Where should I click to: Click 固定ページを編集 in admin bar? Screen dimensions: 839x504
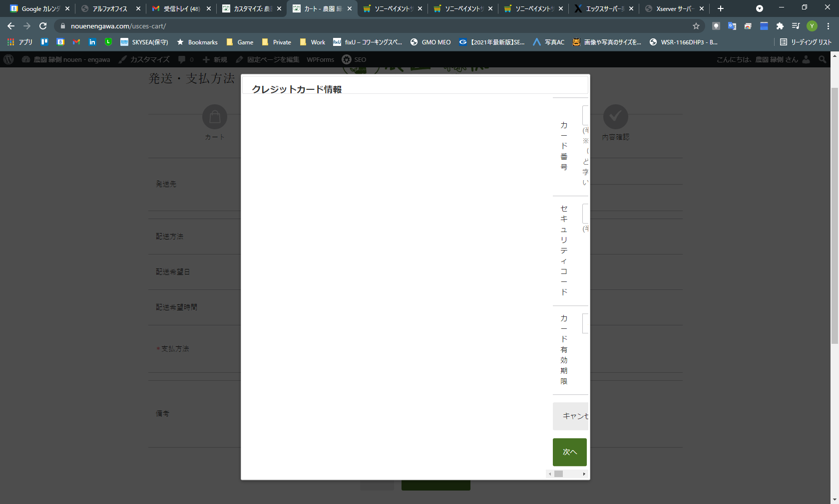268,59
